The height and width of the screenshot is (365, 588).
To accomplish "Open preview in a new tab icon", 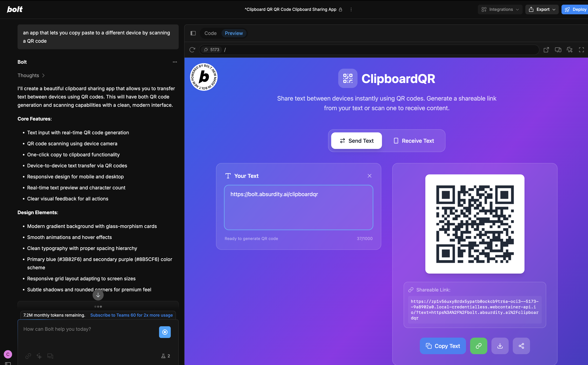I will pos(546,50).
